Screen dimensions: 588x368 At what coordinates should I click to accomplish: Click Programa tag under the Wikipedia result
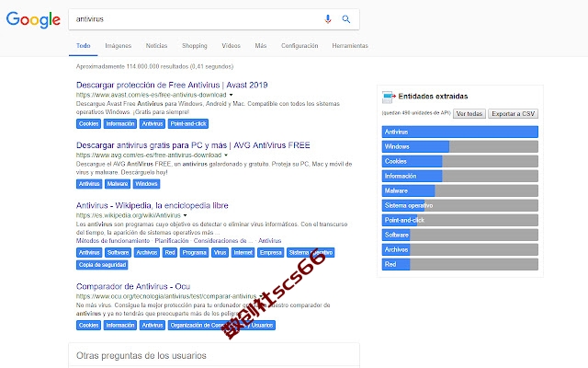194,253
